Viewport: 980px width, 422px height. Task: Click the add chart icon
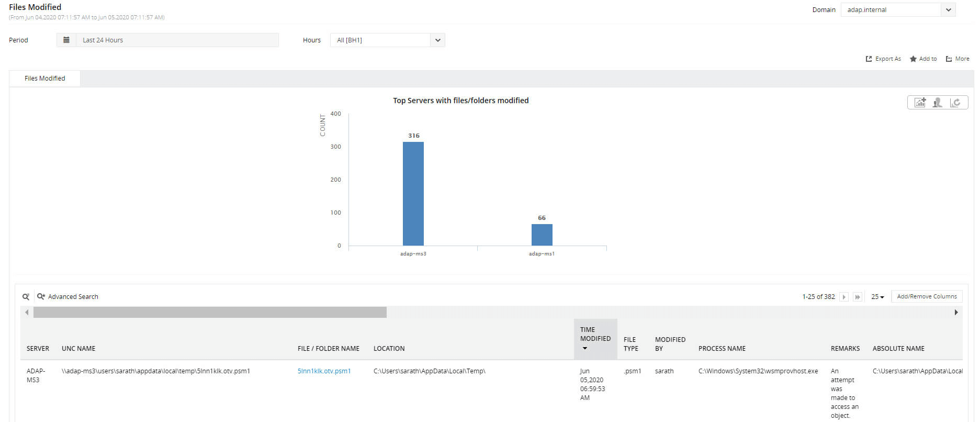pos(920,103)
